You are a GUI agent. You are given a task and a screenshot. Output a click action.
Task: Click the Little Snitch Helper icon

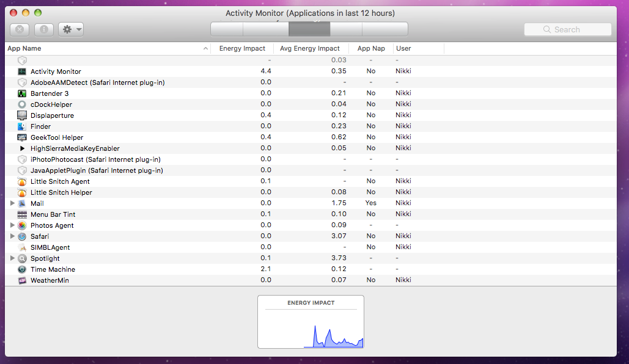click(22, 192)
